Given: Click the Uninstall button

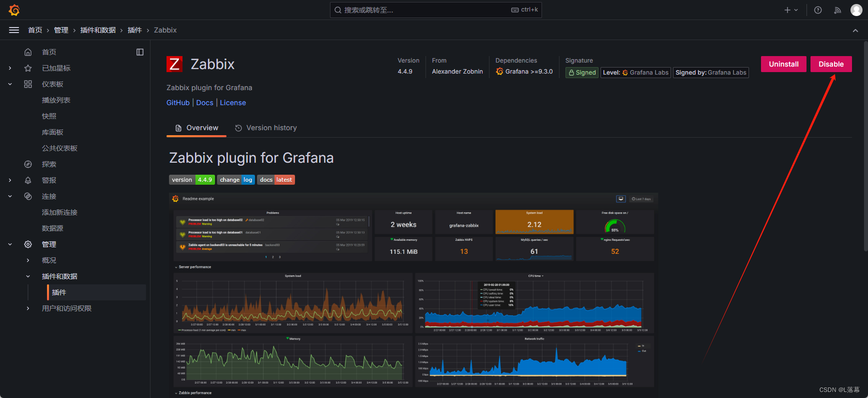Looking at the screenshot, I should coord(783,64).
